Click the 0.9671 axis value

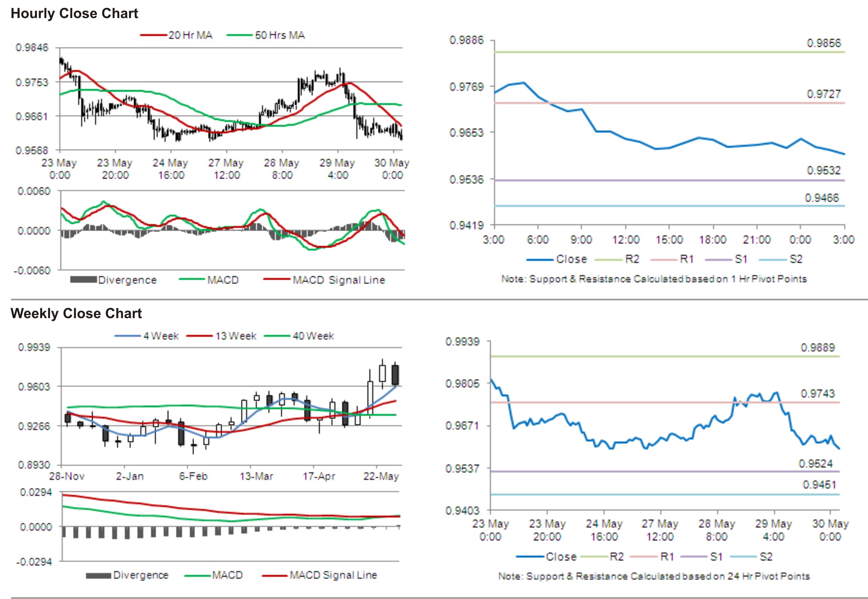[x=463, y=426]
